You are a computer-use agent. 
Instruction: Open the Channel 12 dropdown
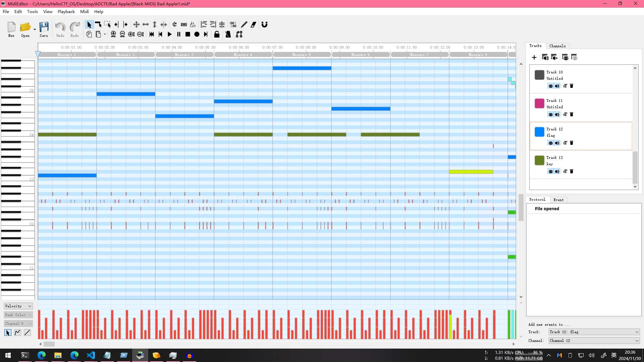point(594,341)
